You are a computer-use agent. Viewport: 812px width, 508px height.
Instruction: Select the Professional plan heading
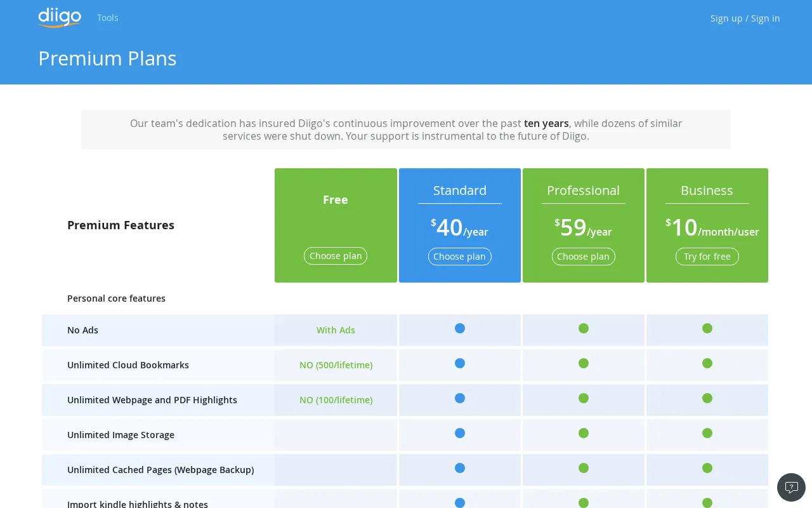coord(584,190)
